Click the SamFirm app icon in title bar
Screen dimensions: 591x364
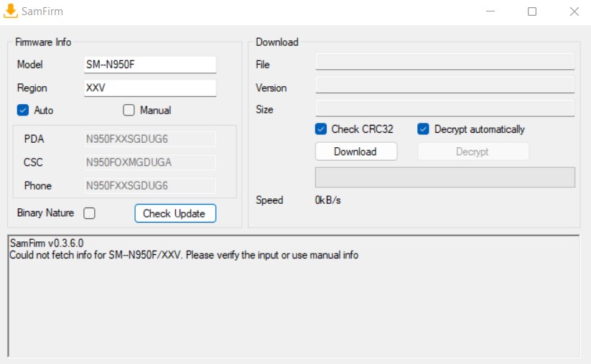[x=11, y=11]
